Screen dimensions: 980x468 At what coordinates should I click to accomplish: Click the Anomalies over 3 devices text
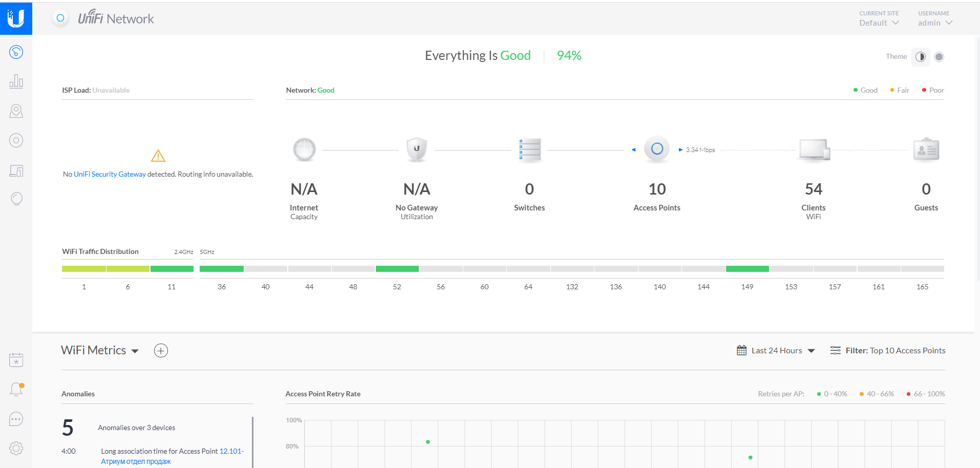pyautogui.click(x=137, y=428)
